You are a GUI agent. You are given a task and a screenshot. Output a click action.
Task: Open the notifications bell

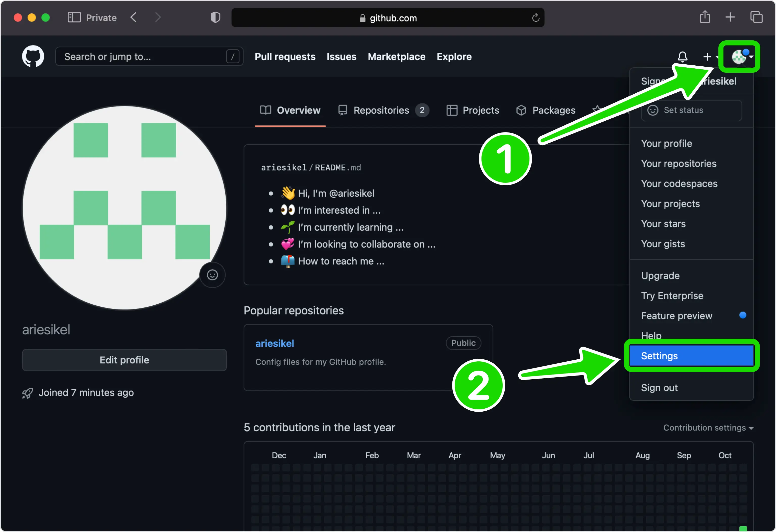click(683, 57)
